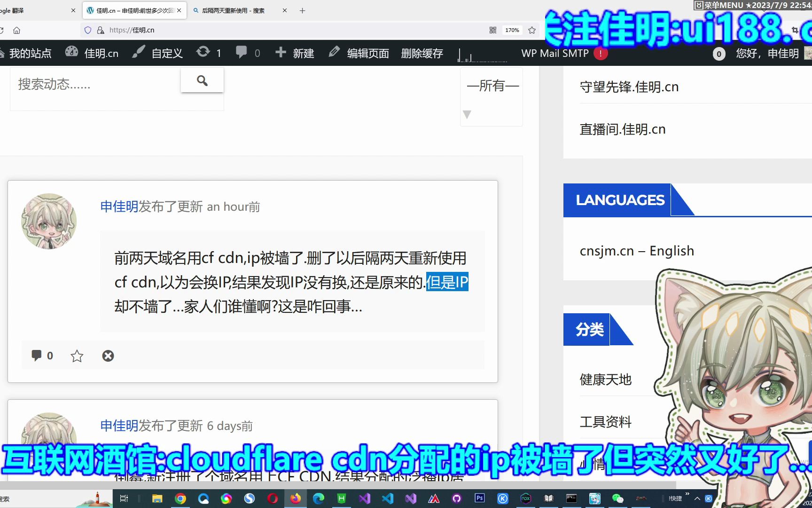Screen dimensions: 812x508
Task: Close the 后隔两天重新使用 search tab
Action: pyautogui.click(x=285, y=10)
